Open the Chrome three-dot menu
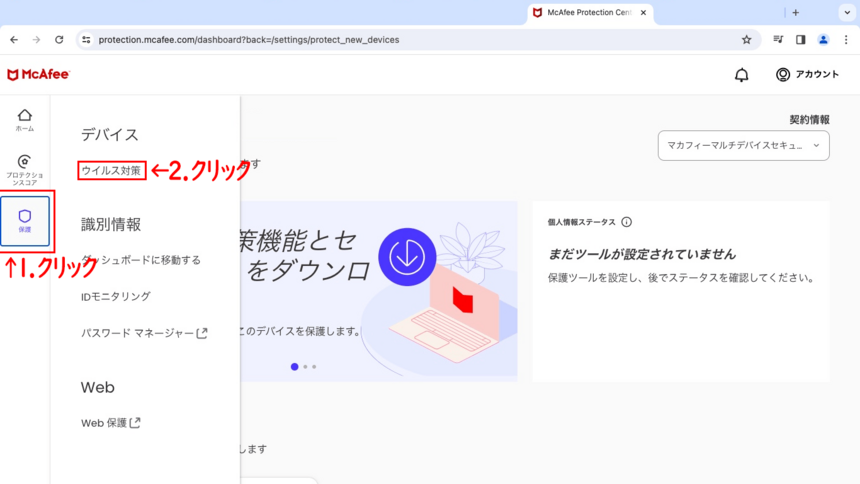 click(846, 40)
